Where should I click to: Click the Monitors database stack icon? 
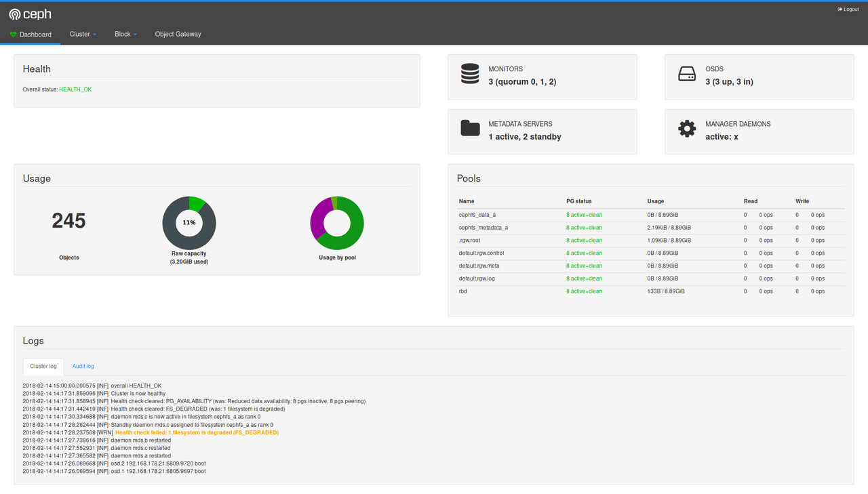point(470,74)
